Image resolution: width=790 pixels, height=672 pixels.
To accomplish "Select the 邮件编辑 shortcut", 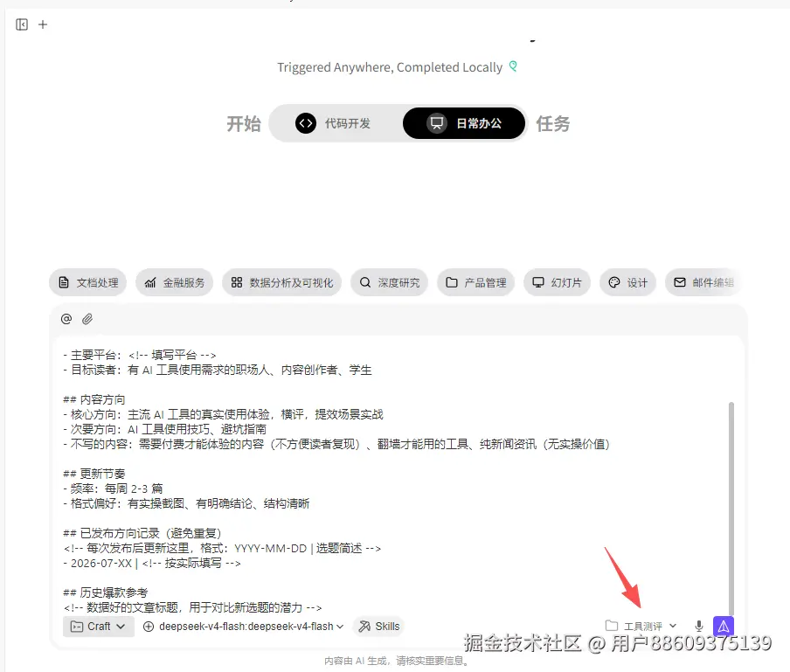I will tap(703, 282).
